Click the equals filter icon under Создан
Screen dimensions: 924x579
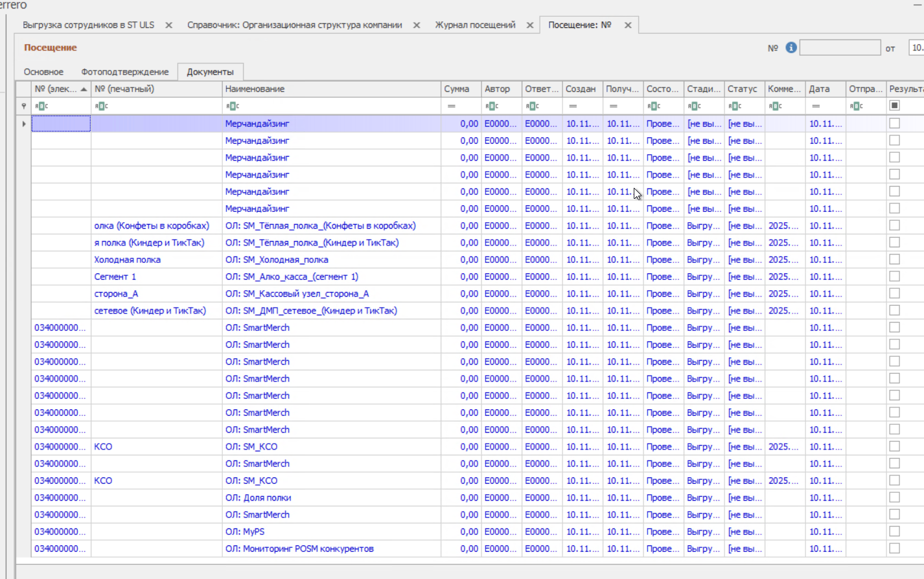click(x=573, y=106)
